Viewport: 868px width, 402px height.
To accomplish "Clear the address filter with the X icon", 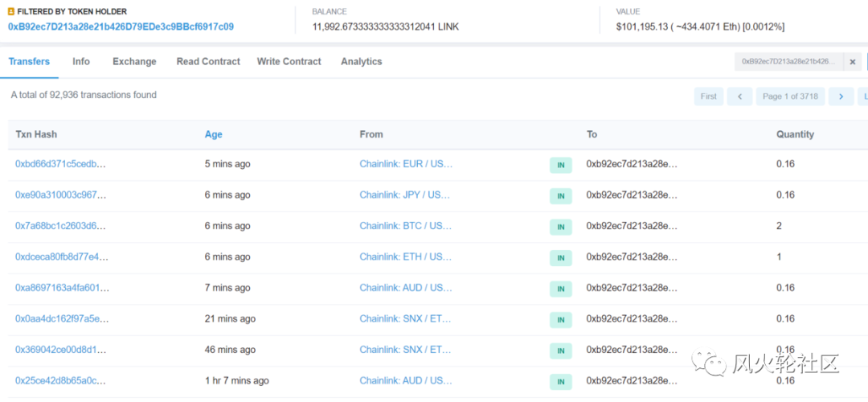I will point(853,61).
